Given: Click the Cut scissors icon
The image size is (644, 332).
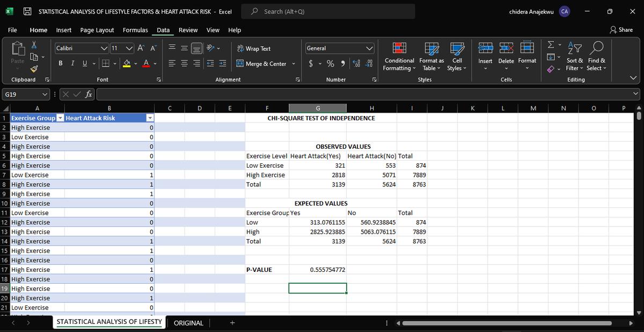Looking at the screenshot, I should (x=34, y=46).
